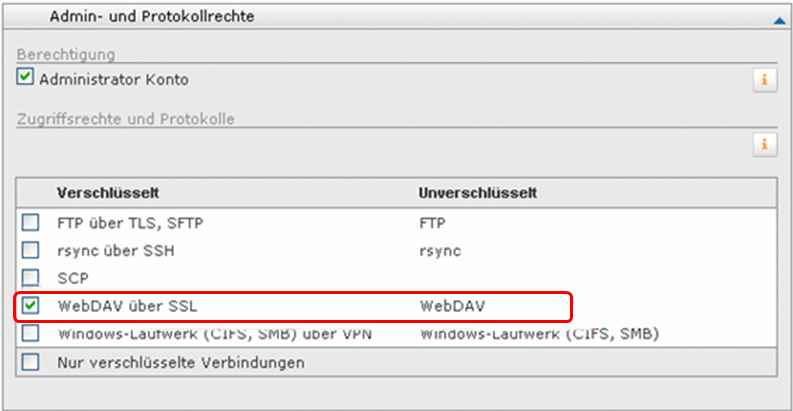The height and width of the screenshot is (411, 793).
Task: Uncheck the Administrator Konto checkbox
Action: click(x=25, y=76)
